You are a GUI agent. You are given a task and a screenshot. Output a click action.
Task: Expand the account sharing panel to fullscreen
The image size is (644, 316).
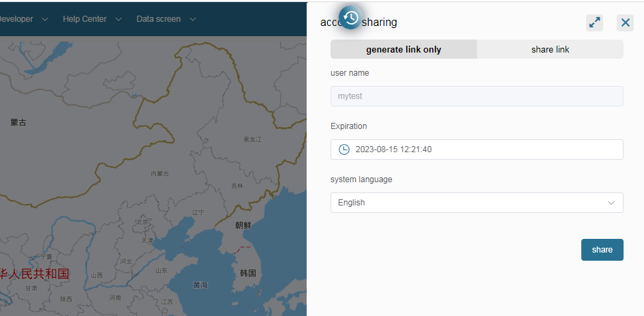pos(594,23)
